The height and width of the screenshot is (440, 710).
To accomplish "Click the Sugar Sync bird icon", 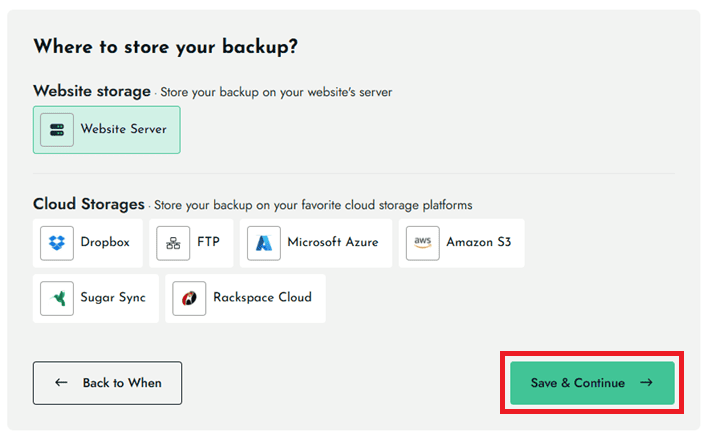I will tap(57, 298).
